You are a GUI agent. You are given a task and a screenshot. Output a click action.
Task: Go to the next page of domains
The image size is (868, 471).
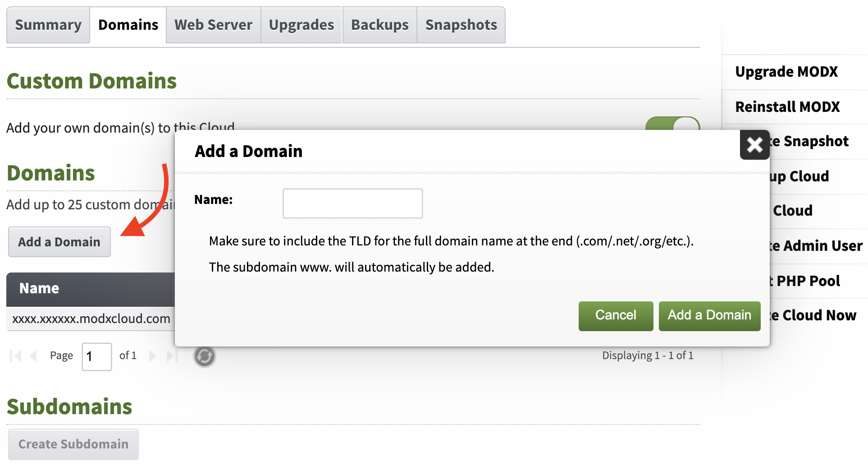(153, 356)
